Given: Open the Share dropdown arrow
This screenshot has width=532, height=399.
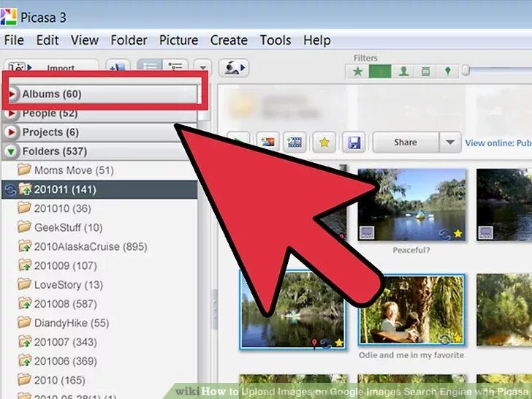Looking at the screenshot, I should [450, 142].
